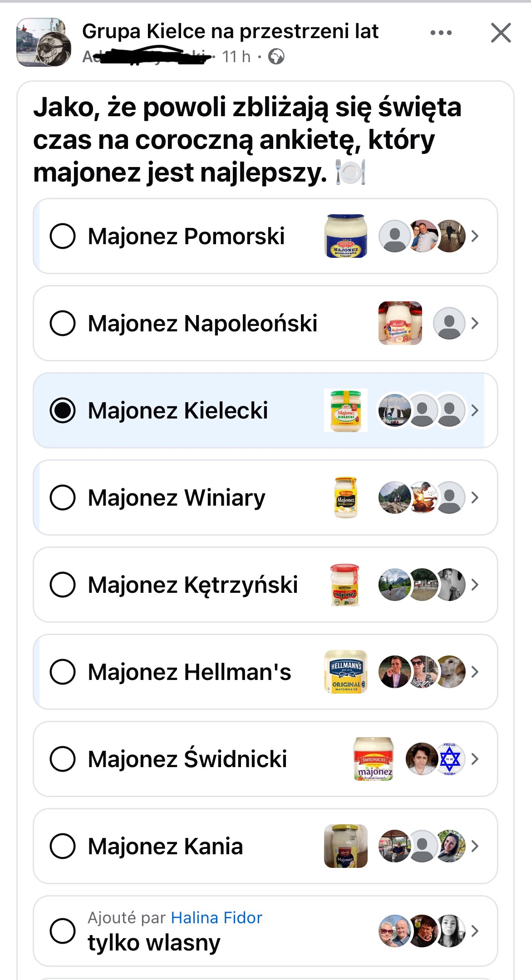Open group name Grupa Kielce na przestrzeni lat

coord(230,31)
